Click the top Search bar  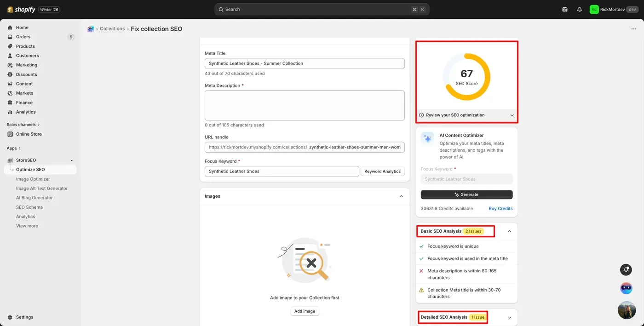[x=322, y=9]
